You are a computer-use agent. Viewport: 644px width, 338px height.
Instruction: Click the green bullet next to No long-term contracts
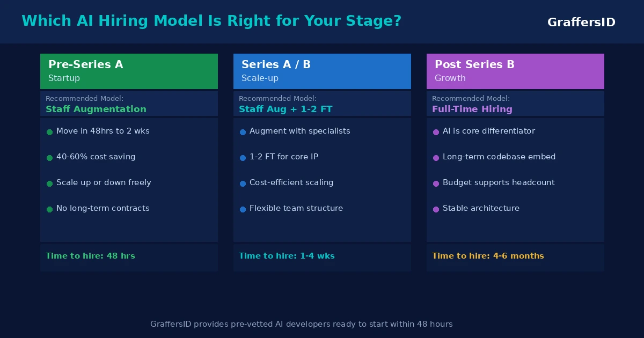click(x=49, y=209)
